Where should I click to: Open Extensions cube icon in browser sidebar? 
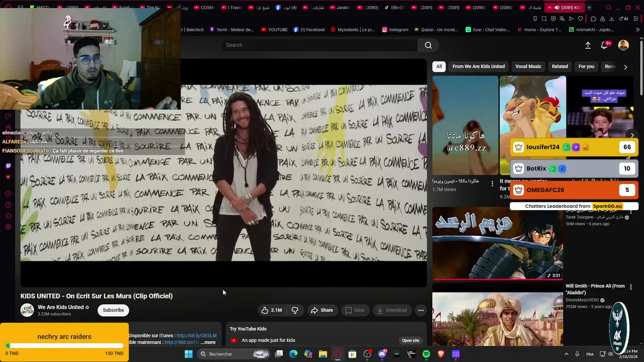click(x=8, y=216)
